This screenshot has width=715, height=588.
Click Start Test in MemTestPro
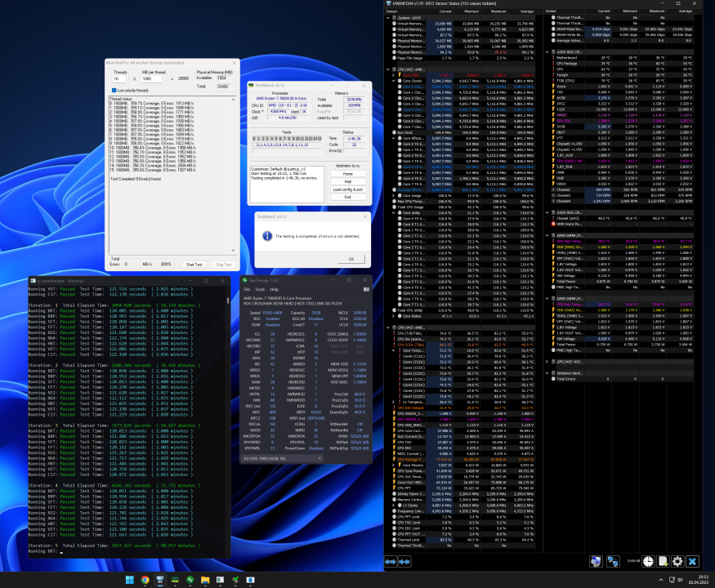click(194, 264)
